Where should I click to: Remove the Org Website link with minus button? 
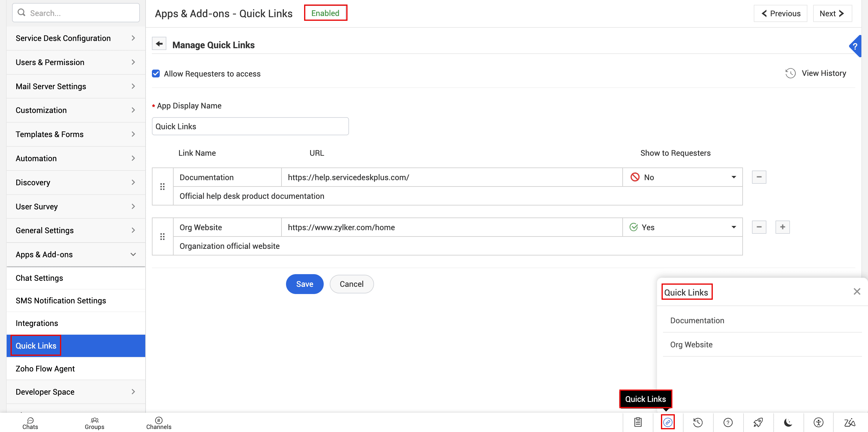[759, 227]
